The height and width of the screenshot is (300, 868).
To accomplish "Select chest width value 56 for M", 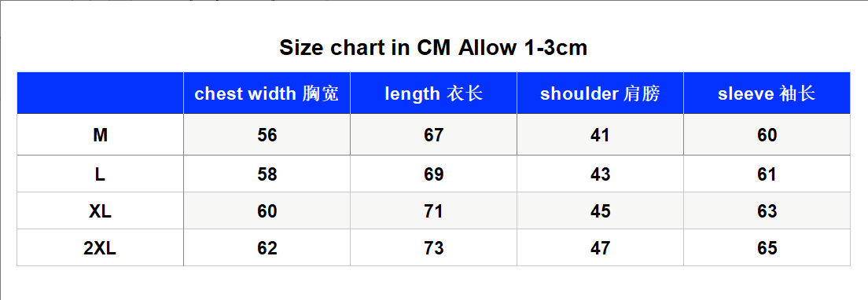I will coord(267,135).
